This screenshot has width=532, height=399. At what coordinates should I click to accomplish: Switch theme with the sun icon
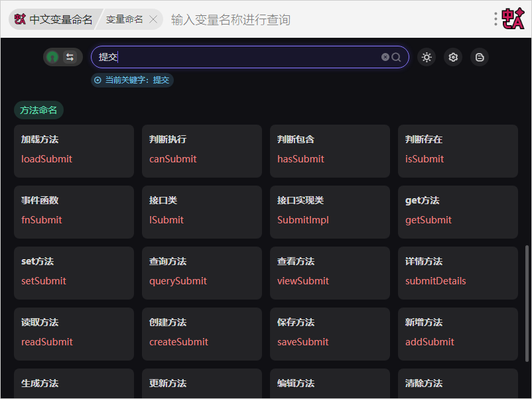[427, 57]
